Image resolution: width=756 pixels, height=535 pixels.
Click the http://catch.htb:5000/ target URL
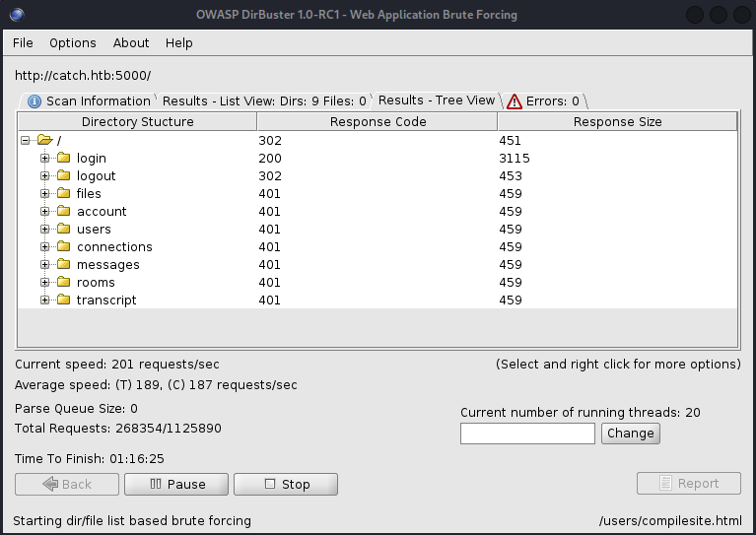[83, 75]
